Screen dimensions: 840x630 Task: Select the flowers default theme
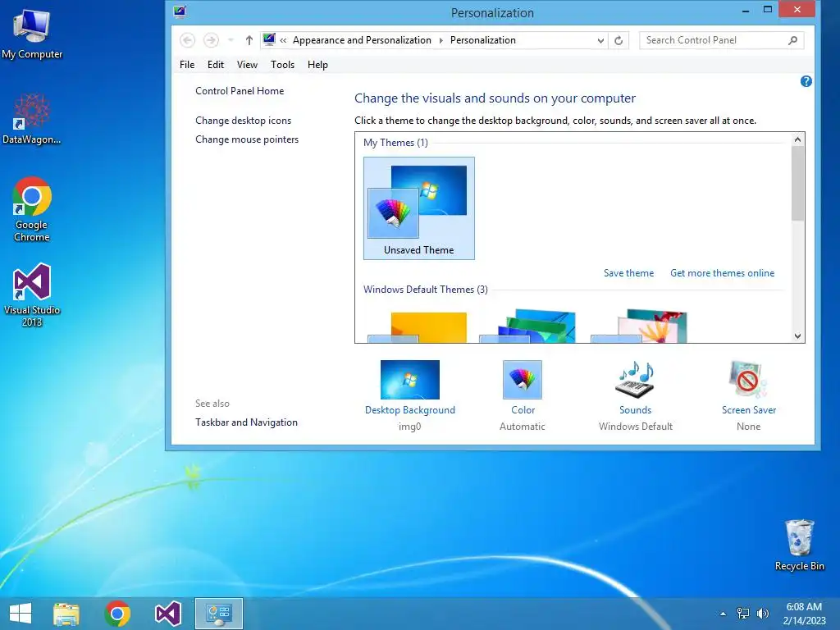639,326
